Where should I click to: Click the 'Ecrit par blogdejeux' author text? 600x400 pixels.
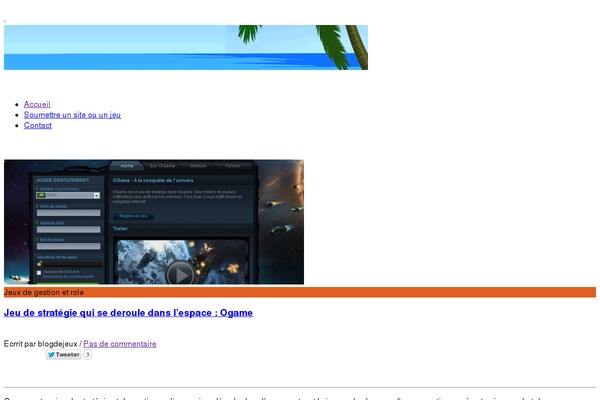tap(41, 344)
